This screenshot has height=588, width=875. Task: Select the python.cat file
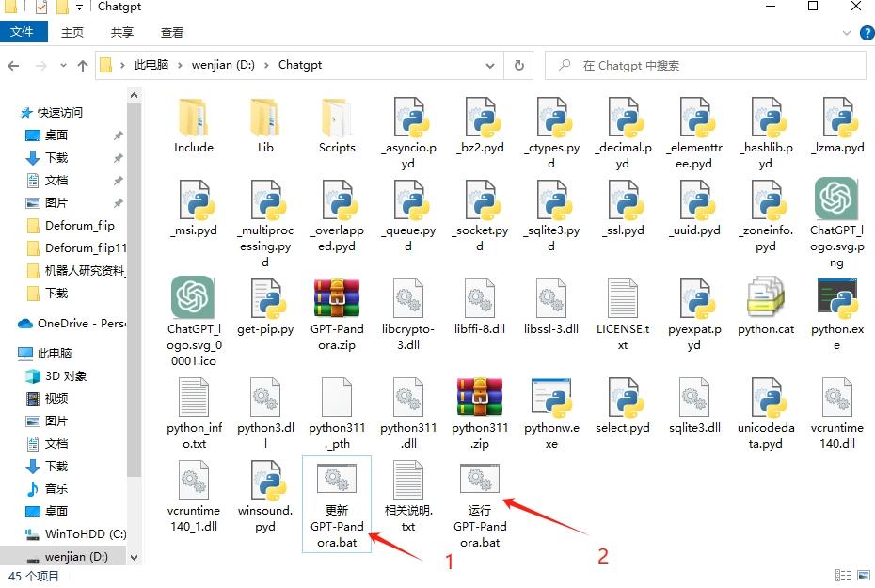click(x=766, y=307)
